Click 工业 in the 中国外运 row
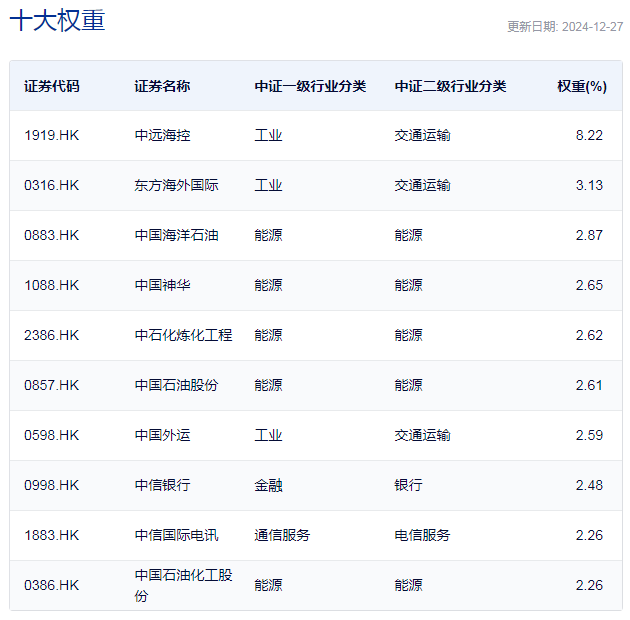 pyautogui.click(x=268, y=435)
